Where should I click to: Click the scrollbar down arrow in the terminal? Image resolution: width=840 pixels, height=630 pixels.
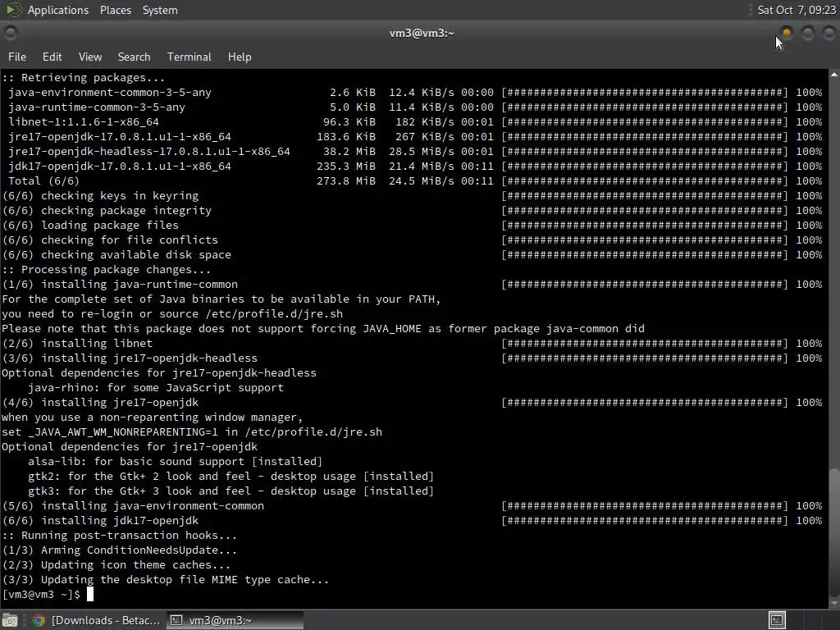(x=834, y=604)
